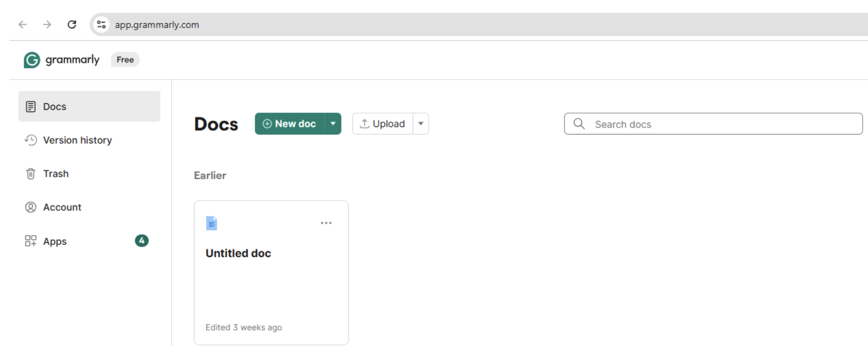Open Version history from the sidebar
This screenshot has width=868, height=350.
(77, 140)
